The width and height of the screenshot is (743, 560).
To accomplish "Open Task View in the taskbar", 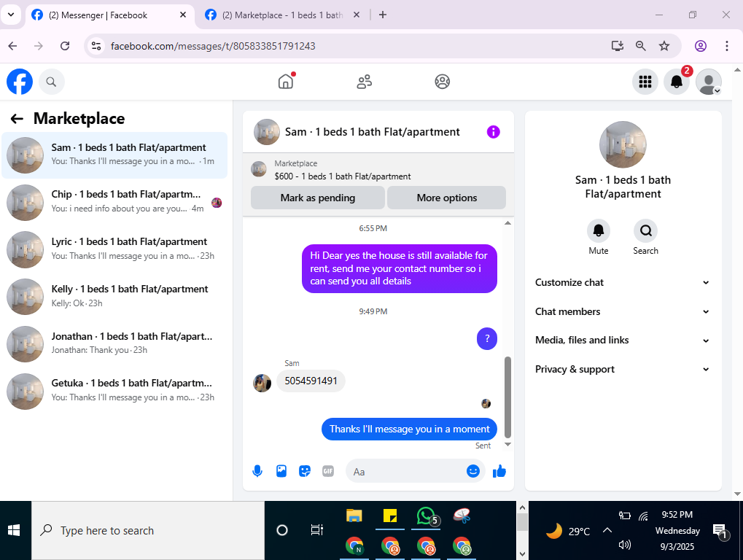I will click(x=316, y=530).
